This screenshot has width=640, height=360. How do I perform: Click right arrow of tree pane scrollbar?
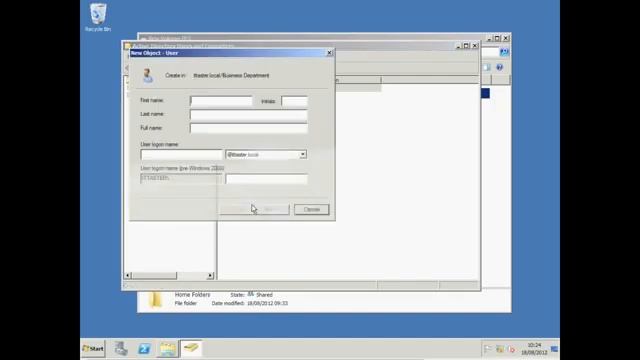point(210,276)
